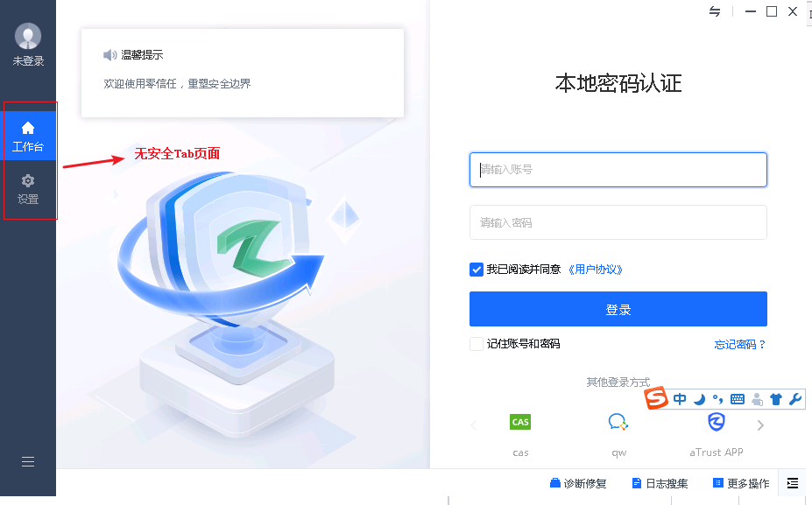Open the 更多操作 menu
Viewport: 812px width, 505px height.
(741, 483)
